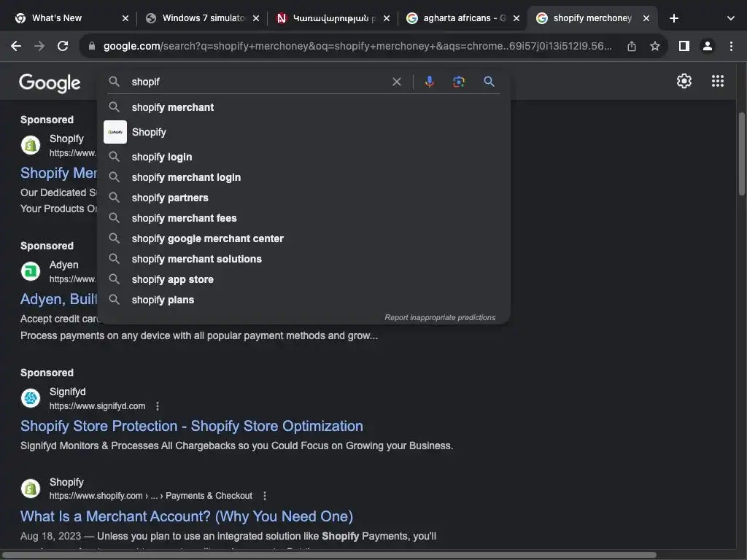
Task: Close the shopify merchoney tab
Action: [646, 18]
